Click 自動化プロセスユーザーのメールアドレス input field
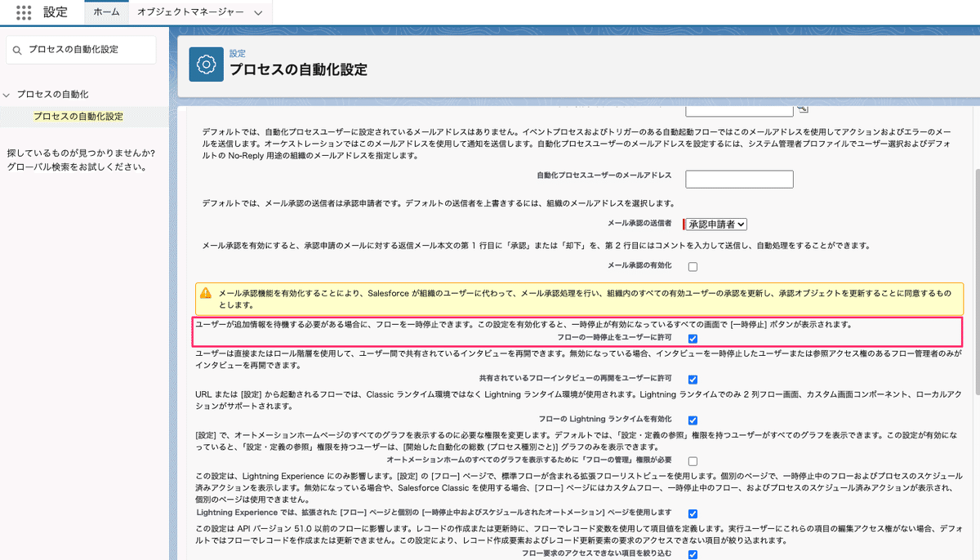This screenshot has height=560, width=980. click(x=739, y=179)
